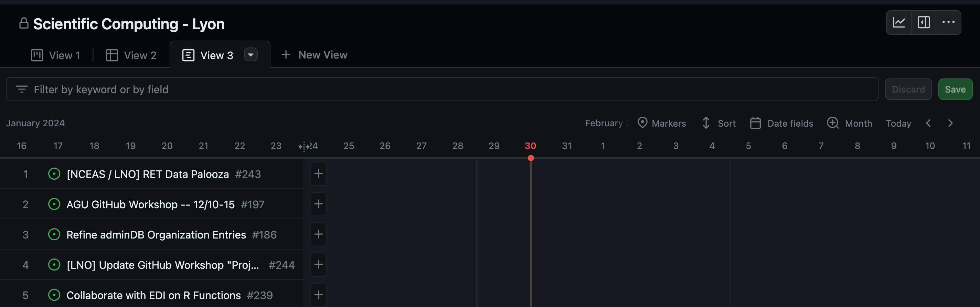Click the Scientific Computing - Lyon title

coord(129,24)
